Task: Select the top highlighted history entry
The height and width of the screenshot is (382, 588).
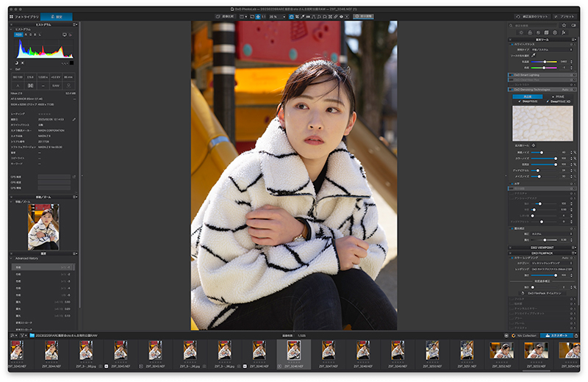Action: click(x=43, y=267)
